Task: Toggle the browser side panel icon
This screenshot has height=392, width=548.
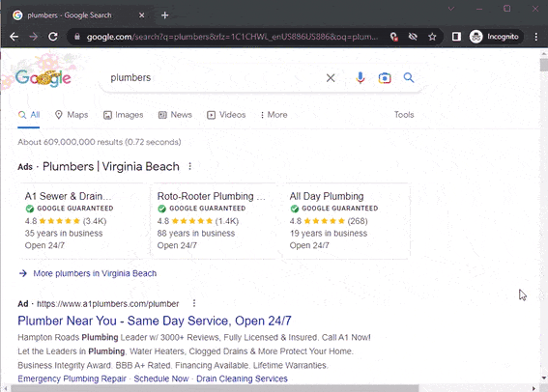Action: click(x=456, y=37)
